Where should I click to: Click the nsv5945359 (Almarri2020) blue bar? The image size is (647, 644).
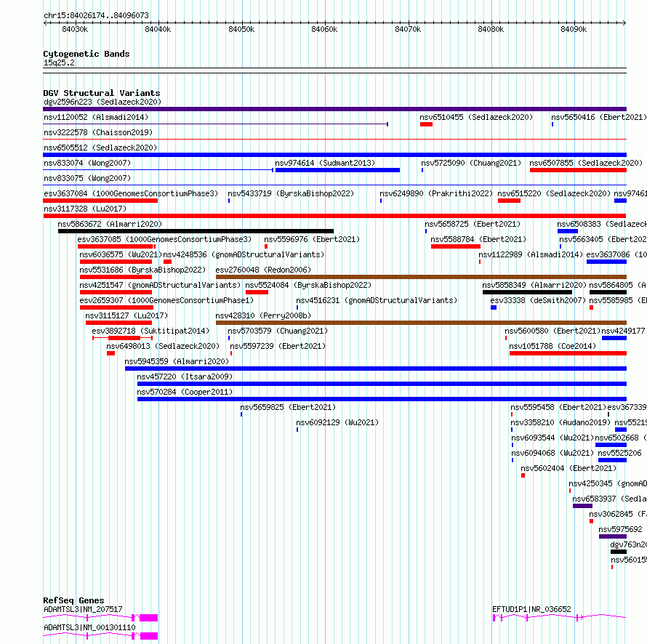tap(376, 369)
